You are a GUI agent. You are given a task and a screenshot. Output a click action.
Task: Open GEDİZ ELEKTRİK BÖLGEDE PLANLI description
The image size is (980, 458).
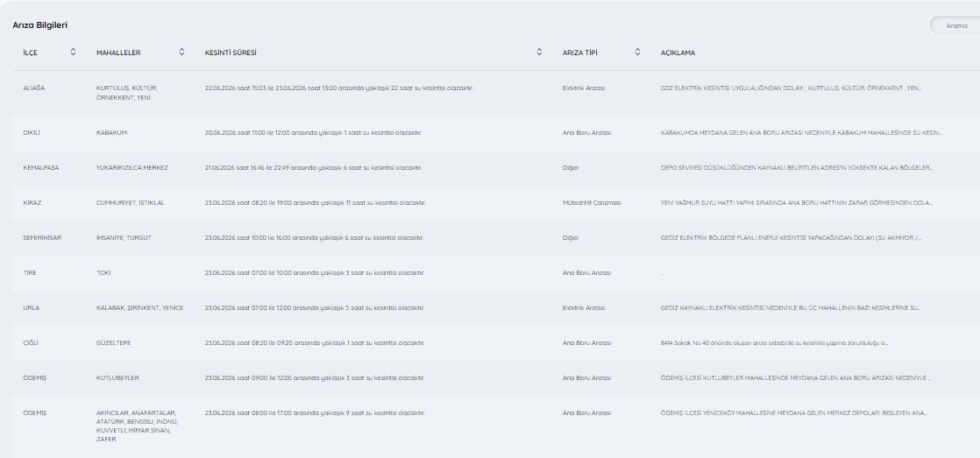point(791,237)
